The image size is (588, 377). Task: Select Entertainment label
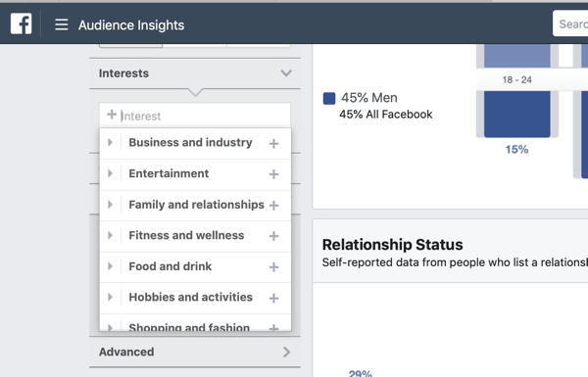(169, 173)
